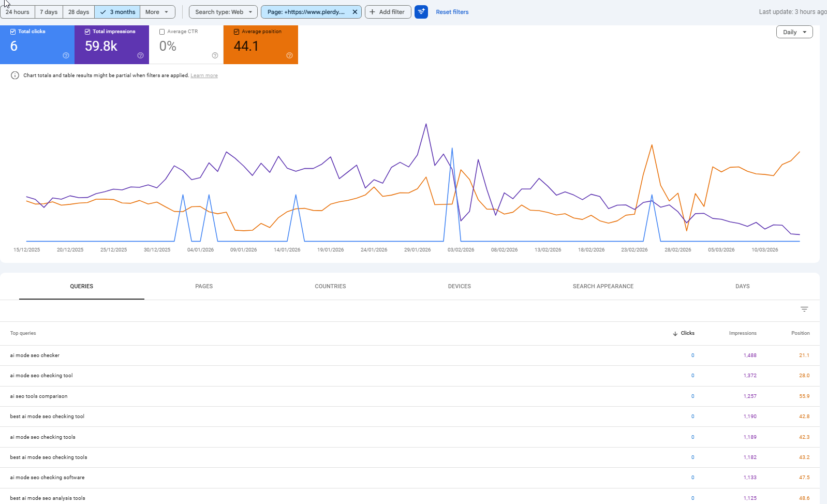Screen dimensions: 827x504
Task: Open the Search type: Web dropdown
Action: coord(223,12)
